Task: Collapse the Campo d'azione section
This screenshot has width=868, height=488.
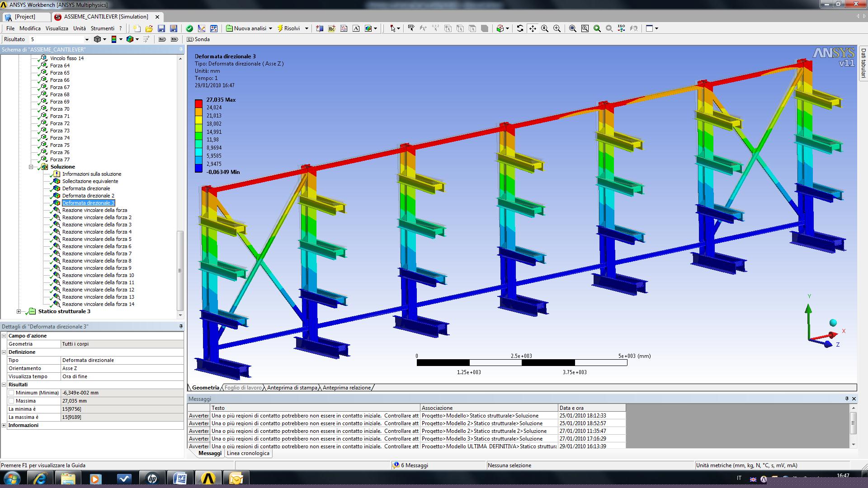Action: pos(4,336)
